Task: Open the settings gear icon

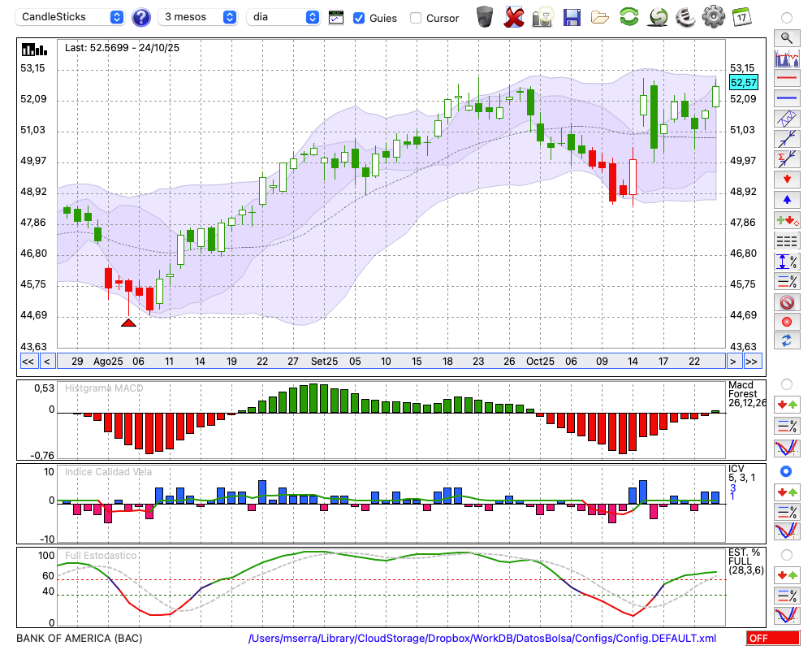Action: [x=713, y=16]
